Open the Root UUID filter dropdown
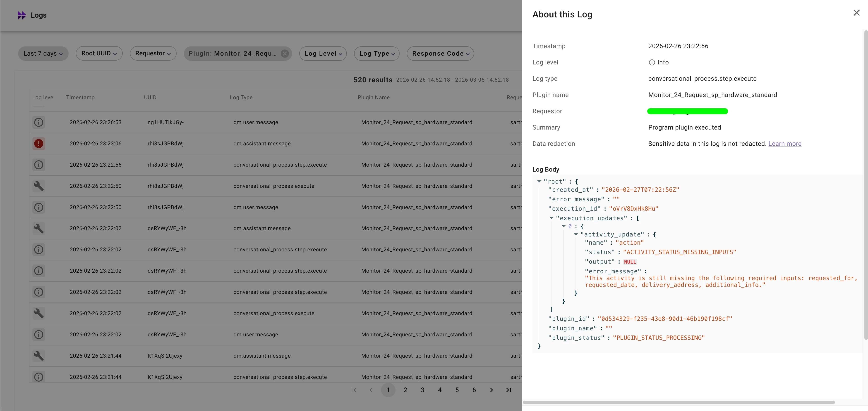The width and height of the screenshot is (868, 411). [x=99, y=54]
